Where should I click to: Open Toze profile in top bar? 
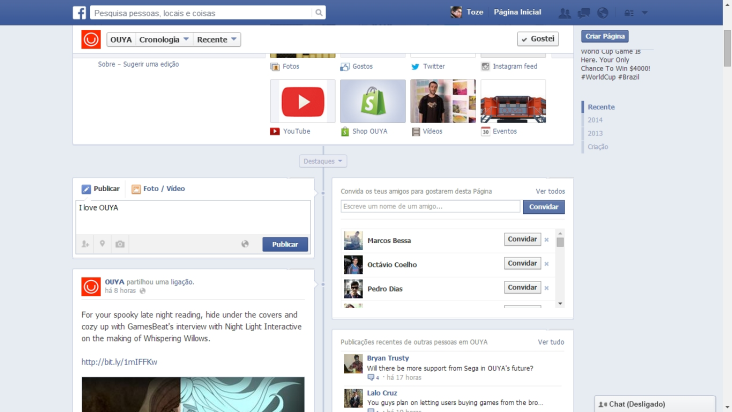(467, 13)
